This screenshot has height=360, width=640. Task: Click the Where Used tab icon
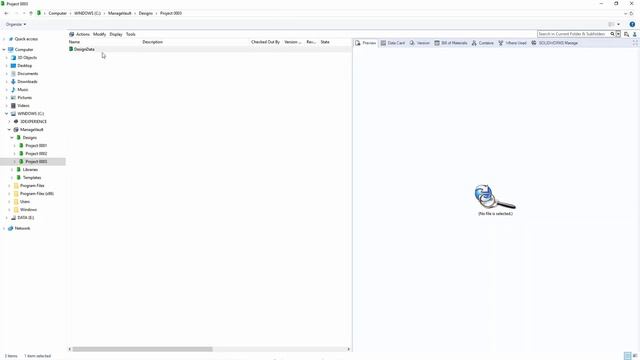[x=501, y=43]
